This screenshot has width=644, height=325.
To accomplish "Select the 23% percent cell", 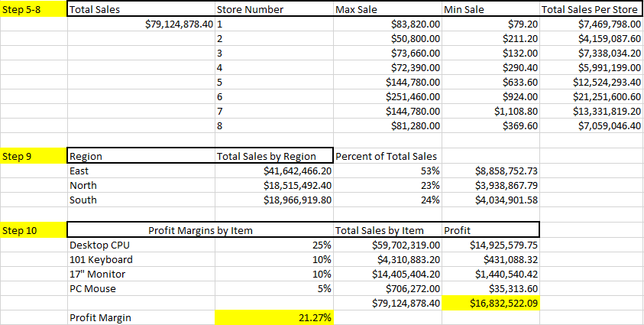I will [x=387, y=185].
